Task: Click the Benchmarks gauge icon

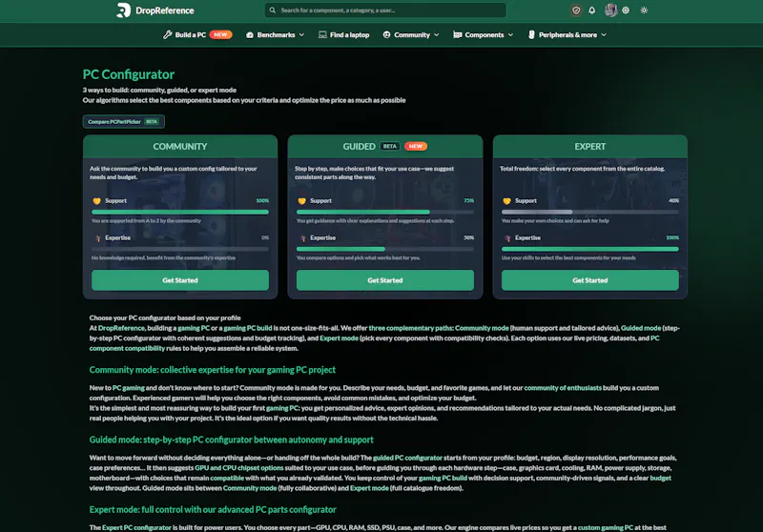Action: [250, 35]
